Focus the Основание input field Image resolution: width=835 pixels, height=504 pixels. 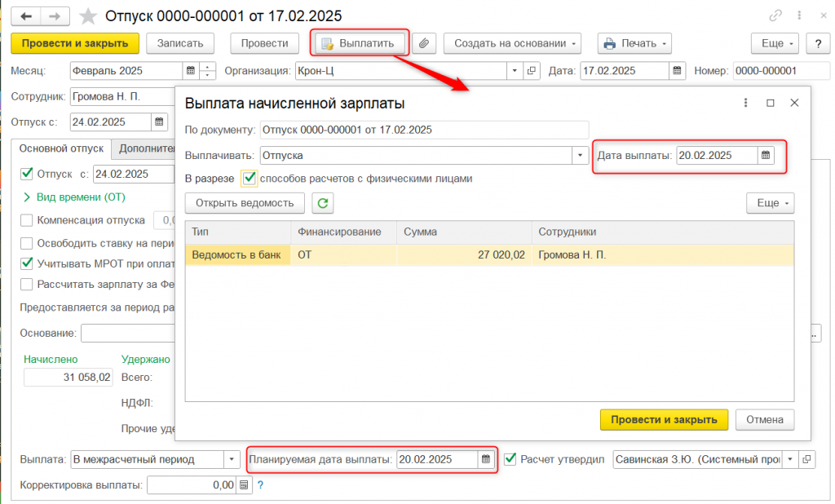(x=128, y=333)
